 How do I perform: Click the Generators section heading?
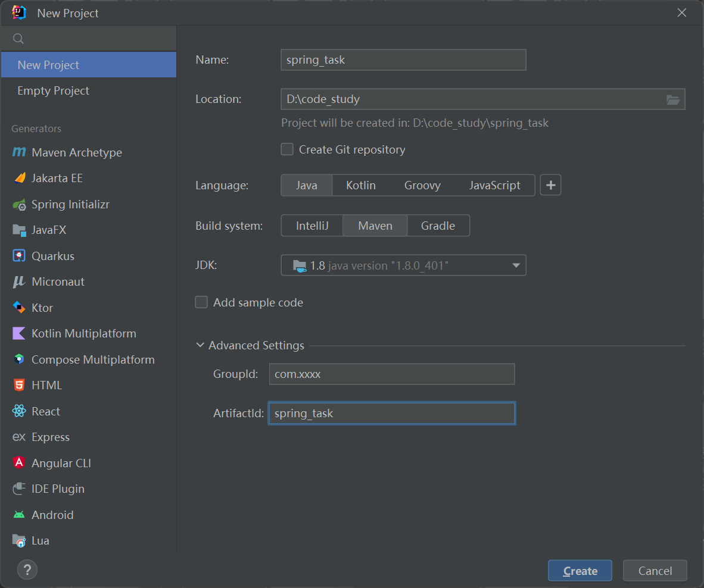36,129
